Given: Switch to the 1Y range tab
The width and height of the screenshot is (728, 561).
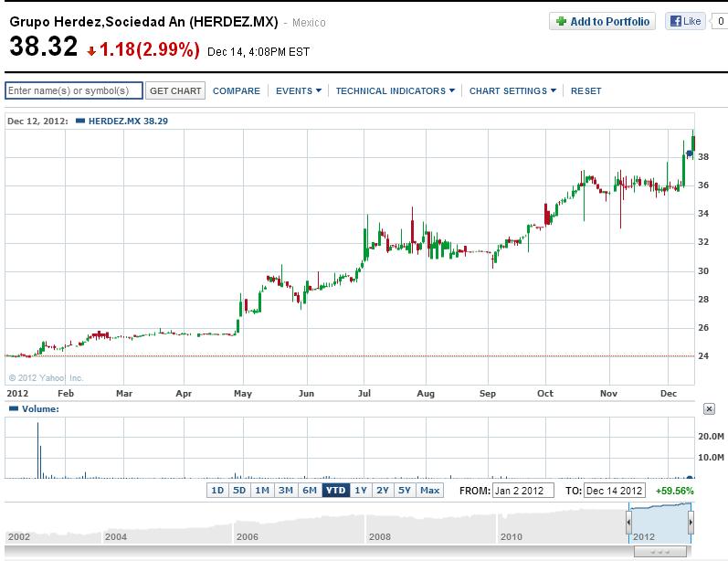Looking at the screenshot, I should [x=361, y=491].
